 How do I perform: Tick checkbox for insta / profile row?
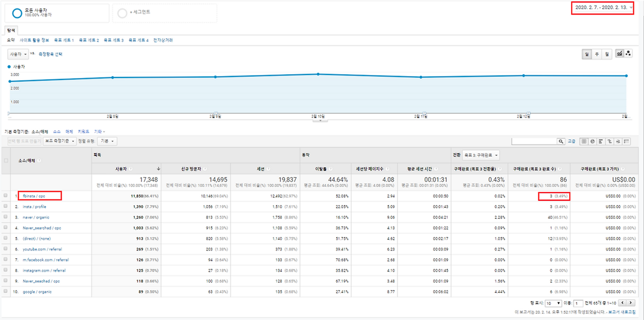6,206
